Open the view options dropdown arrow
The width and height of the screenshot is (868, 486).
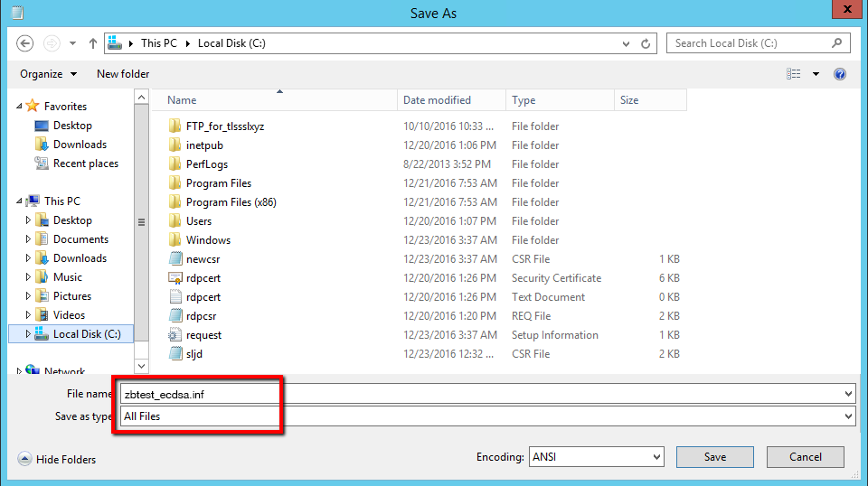tap(816, 74)
